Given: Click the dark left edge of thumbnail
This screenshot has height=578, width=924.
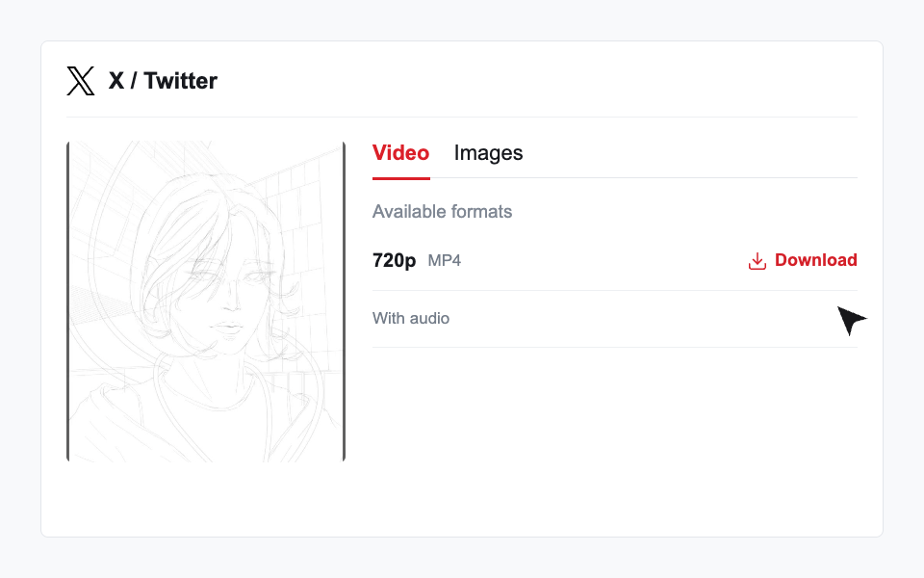Looking at the screenshot, I should point(68,302).
